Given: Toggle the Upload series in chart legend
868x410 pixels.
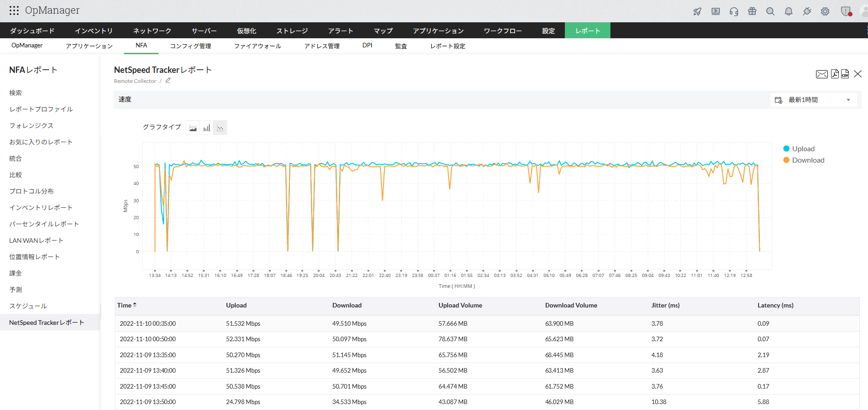Looking at the screenshot, I should click(x=799, y=149).
